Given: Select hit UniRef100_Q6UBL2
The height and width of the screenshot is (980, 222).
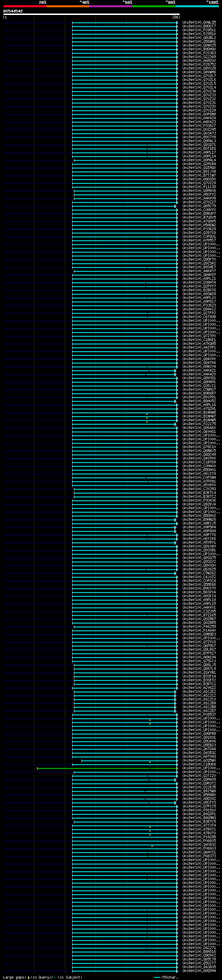Looking at the screenshot, I should 199,38.
